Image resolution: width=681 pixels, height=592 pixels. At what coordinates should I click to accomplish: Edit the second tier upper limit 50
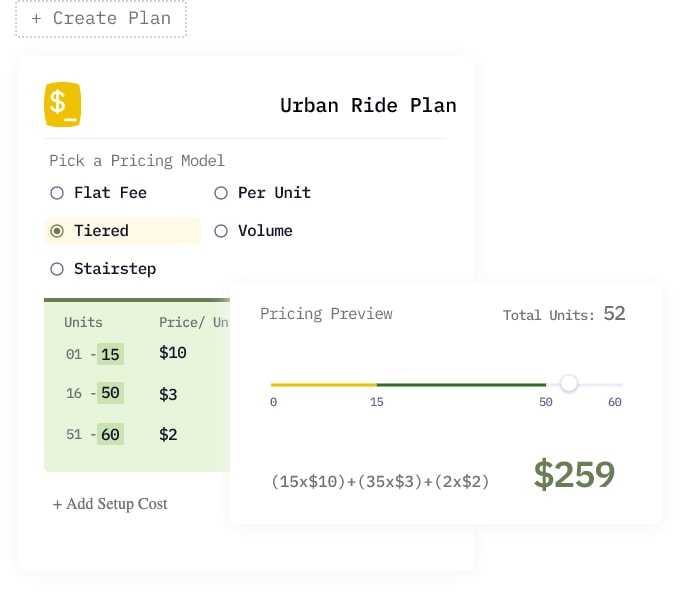[x=110, y=394]
